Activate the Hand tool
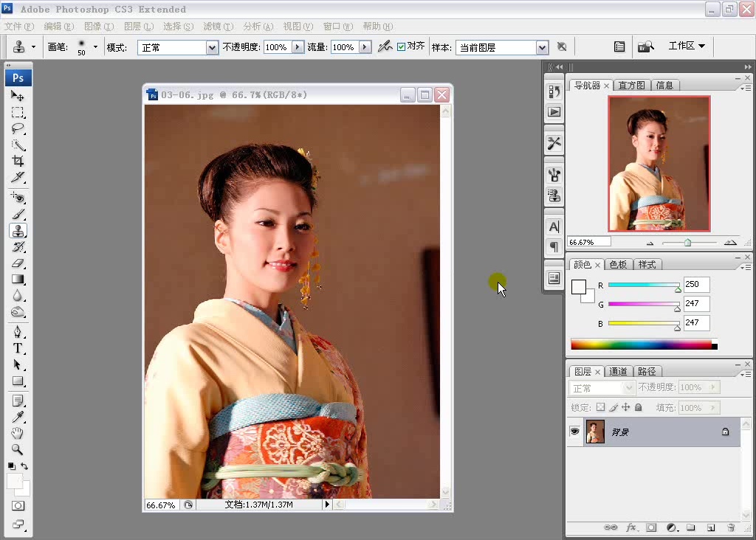 tap(18, 433)
